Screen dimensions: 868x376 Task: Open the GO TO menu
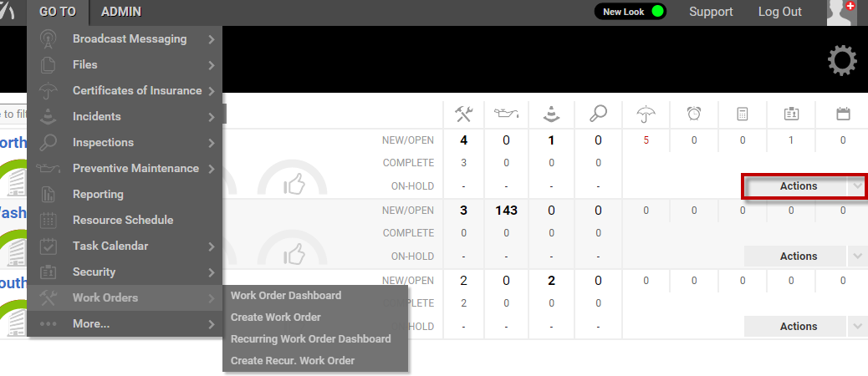(58, 13)
